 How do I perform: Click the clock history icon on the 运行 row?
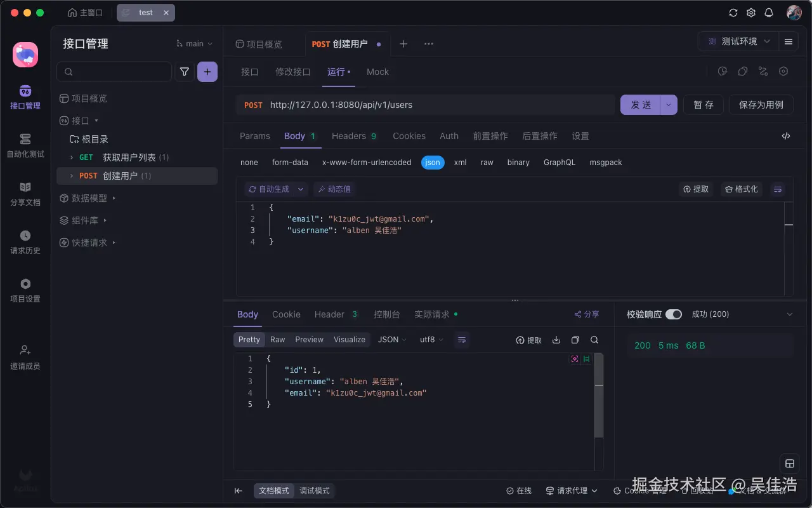coord(722,72)
